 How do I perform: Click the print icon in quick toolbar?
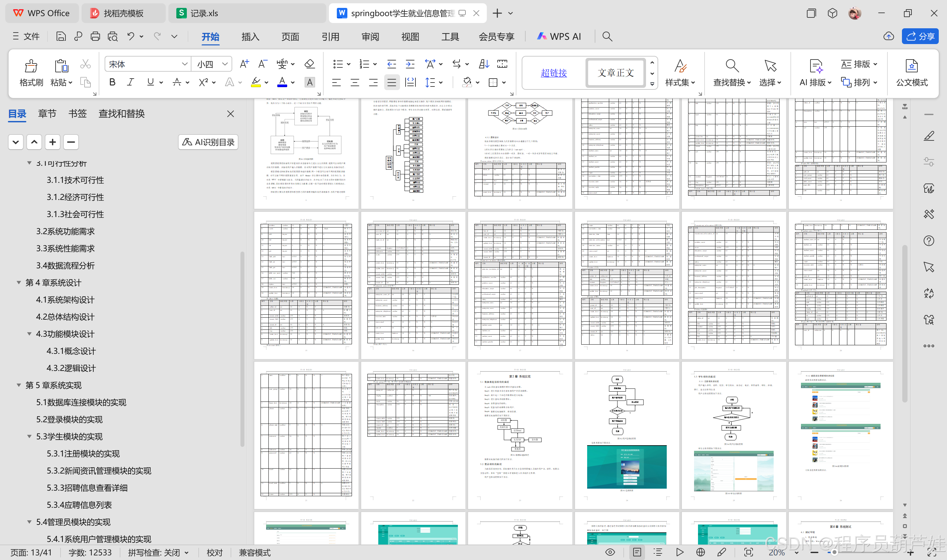95,36
